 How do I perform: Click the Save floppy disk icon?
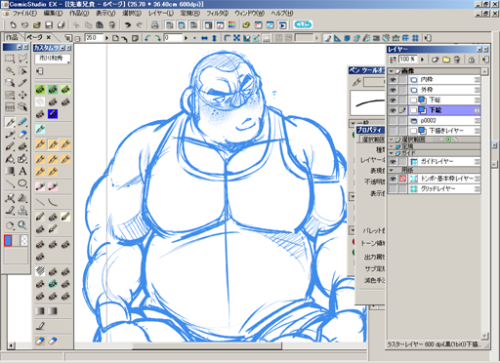(49, 25)
